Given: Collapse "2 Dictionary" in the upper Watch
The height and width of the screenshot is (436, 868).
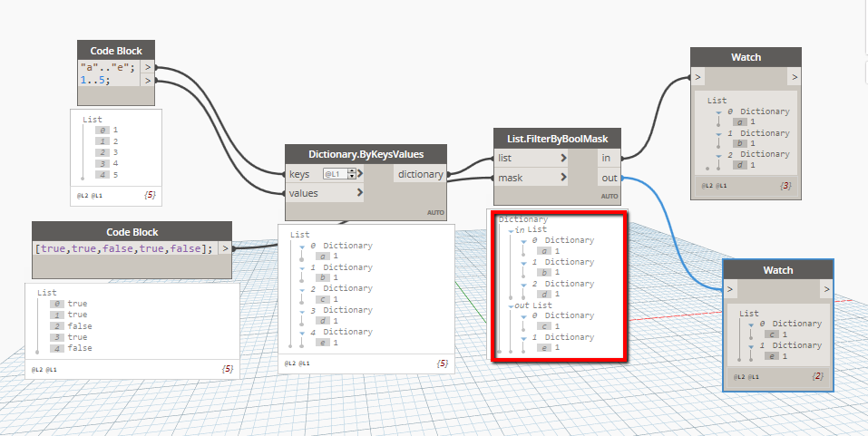Looking at the screenshot, I should [x=718, y=156].
